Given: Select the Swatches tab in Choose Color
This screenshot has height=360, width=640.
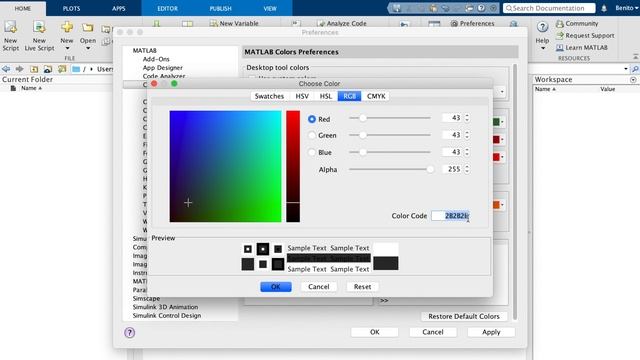Looking at the screenshot, I should (269, 96).
